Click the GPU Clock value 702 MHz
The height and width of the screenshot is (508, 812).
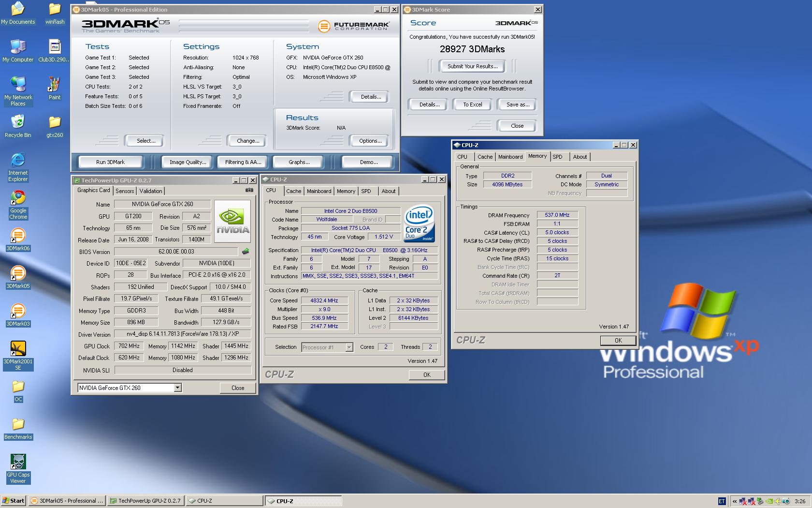[x=129, y=346]
